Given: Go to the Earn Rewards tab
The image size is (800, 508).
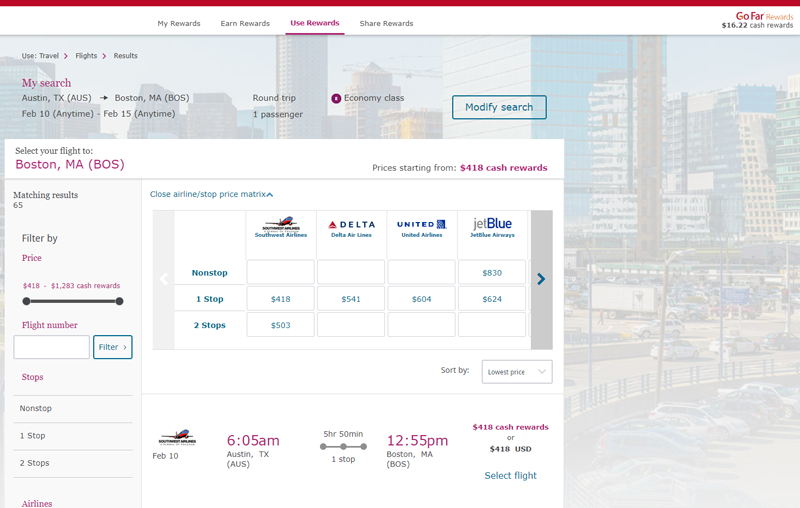Looking at the screenshot, I should 244,23.
